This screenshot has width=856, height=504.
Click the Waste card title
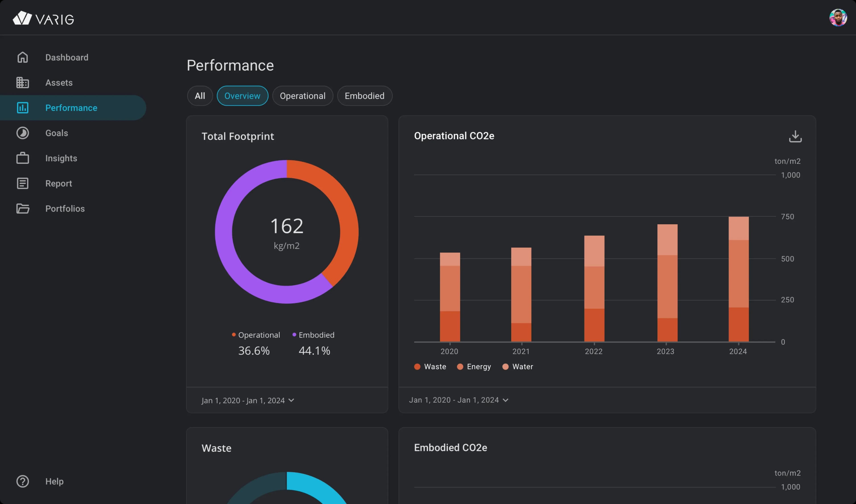click(216, 448)
